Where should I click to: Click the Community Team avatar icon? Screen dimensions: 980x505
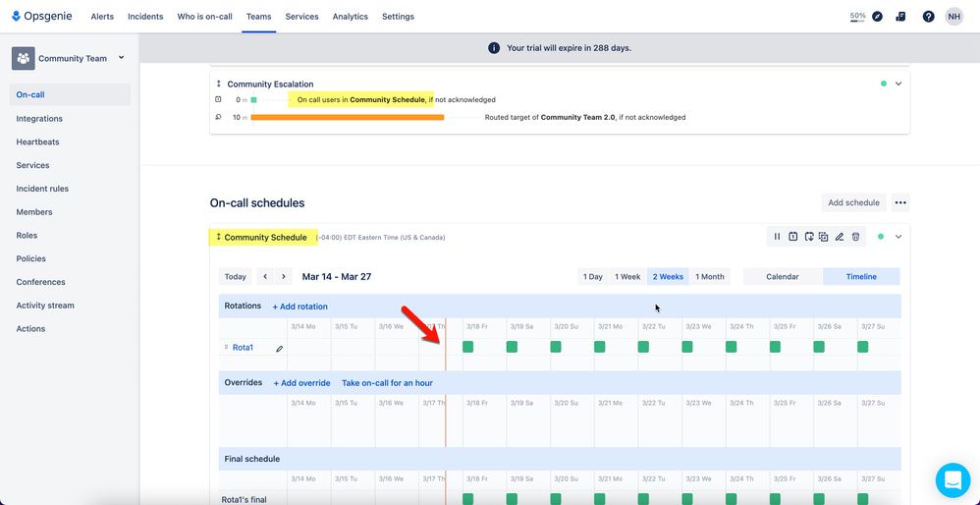[24, 58]
